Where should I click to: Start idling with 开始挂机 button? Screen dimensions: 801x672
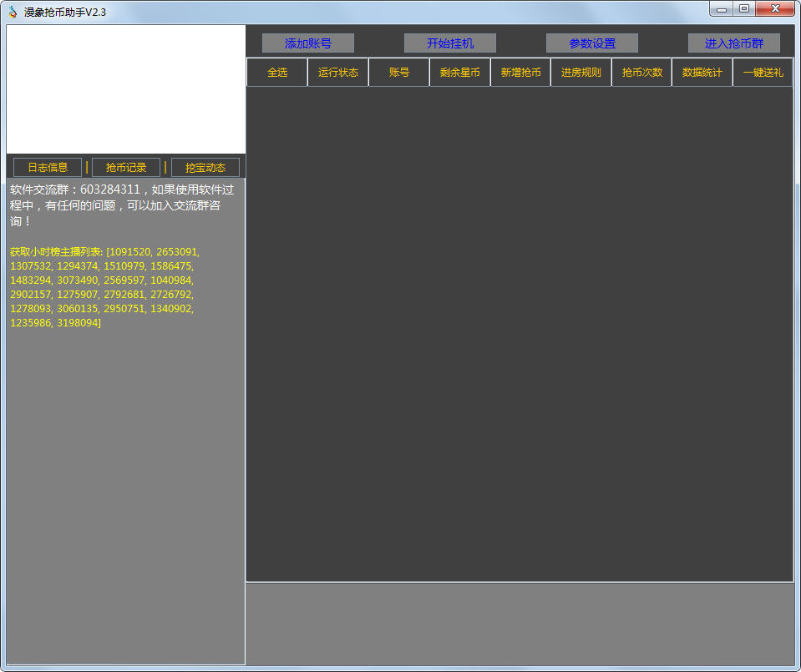[449, 43]
